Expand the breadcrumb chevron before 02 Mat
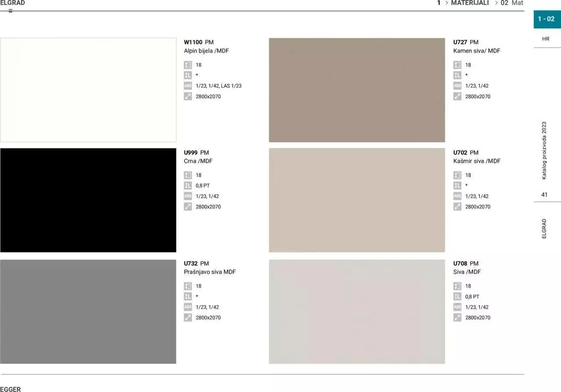 point(496,3)
